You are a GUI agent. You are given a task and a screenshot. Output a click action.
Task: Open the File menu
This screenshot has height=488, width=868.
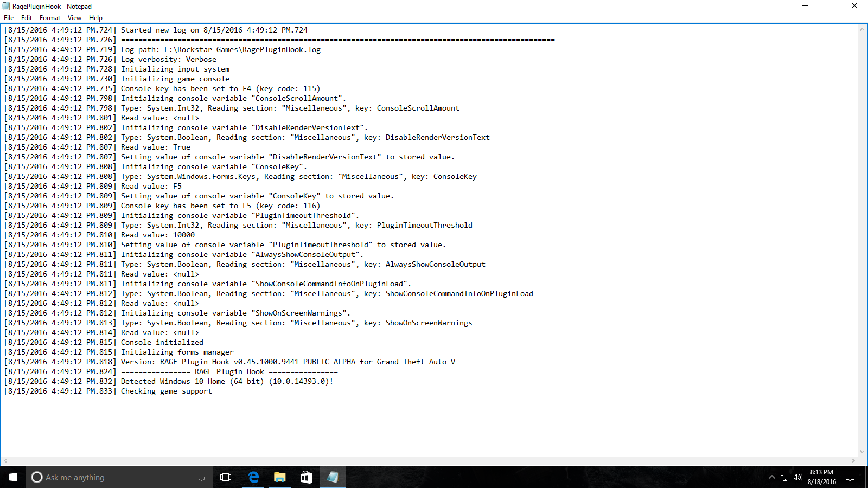coord(9,18)
